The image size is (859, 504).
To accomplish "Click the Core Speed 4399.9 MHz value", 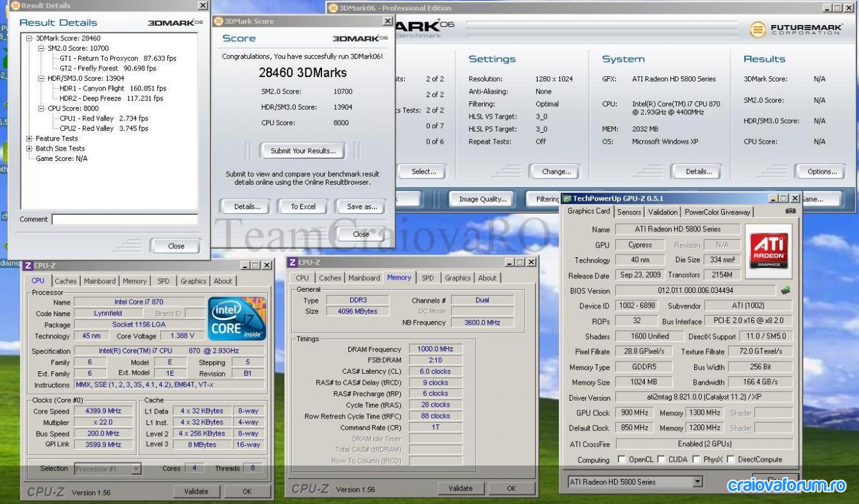I will [x=104, y=411].
